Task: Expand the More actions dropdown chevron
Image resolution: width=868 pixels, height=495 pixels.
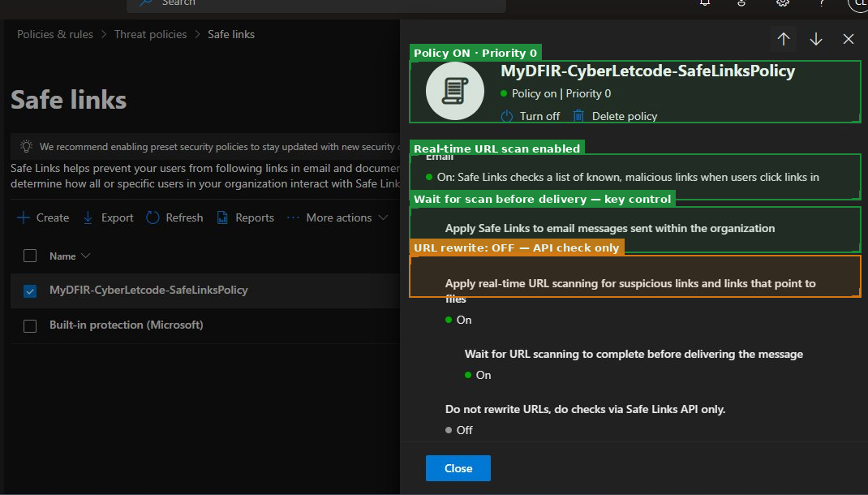Action: (x=383, y=217)
